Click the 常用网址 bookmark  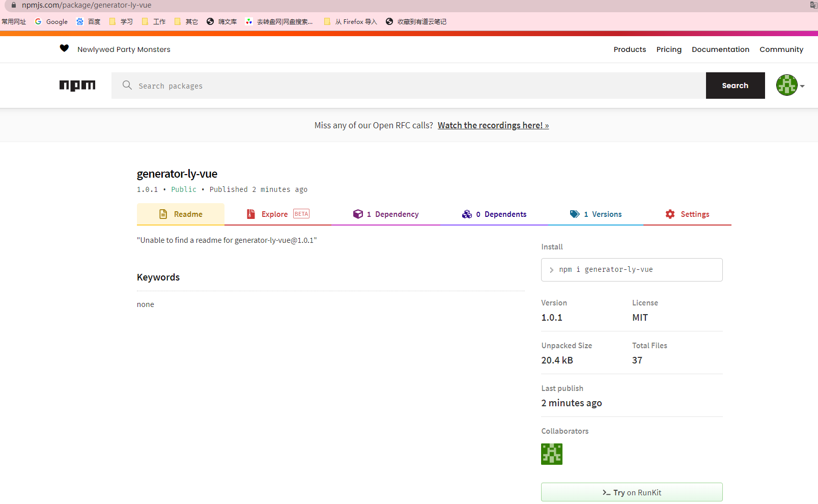(14, 21)
